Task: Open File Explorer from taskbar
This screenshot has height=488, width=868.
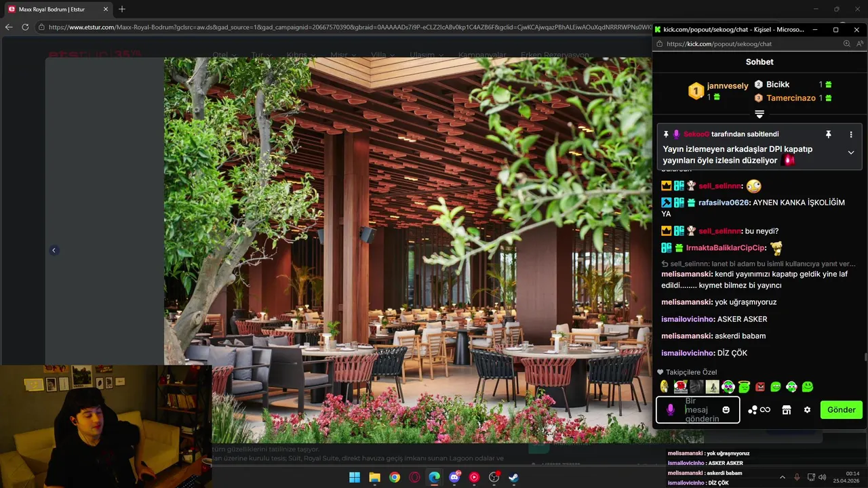Action: tap(374, 477)
